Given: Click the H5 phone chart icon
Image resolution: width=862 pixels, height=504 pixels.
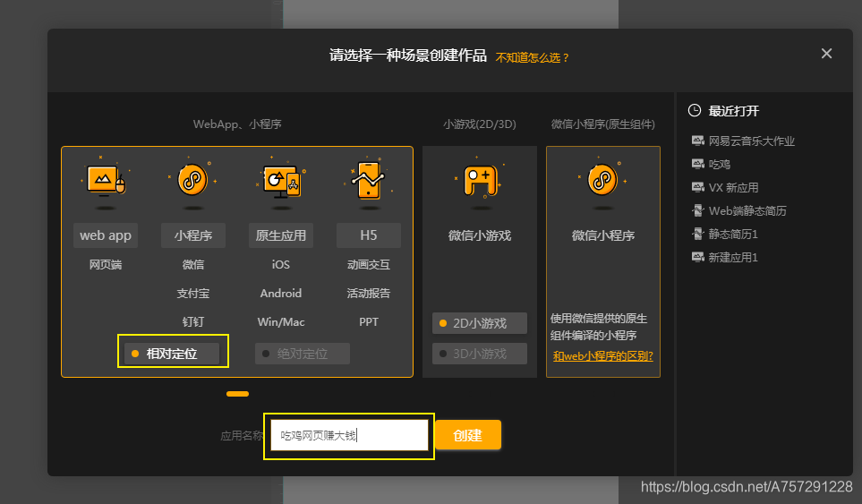Looking at the screenshot, I should click(x=369, y=180).
